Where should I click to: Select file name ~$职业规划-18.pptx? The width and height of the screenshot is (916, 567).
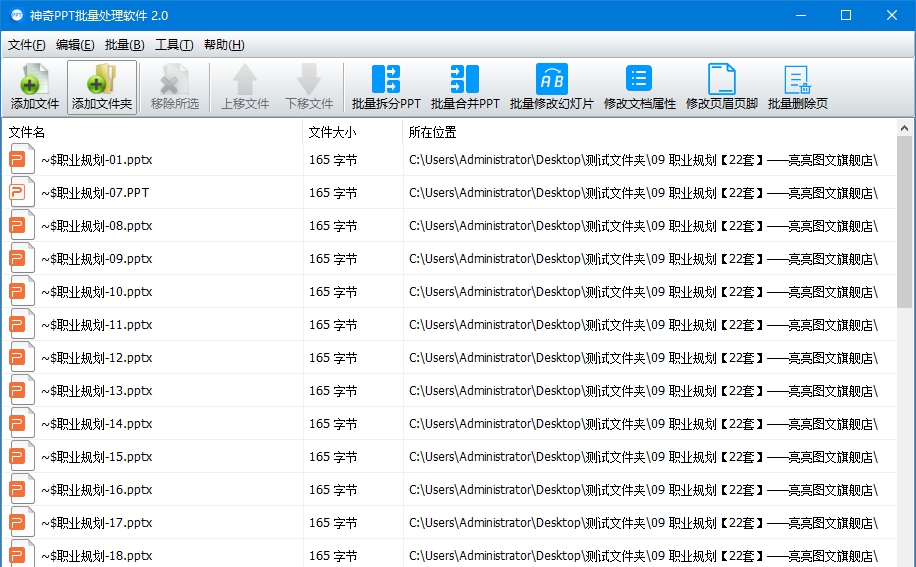click(x=97, y=556)
